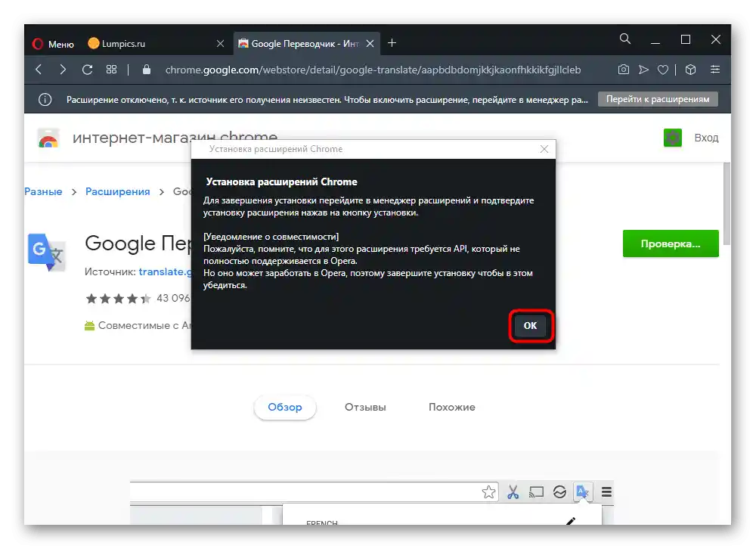
Task: Click the hamburger menu in preview image
Action: click(x=606, y=492)
